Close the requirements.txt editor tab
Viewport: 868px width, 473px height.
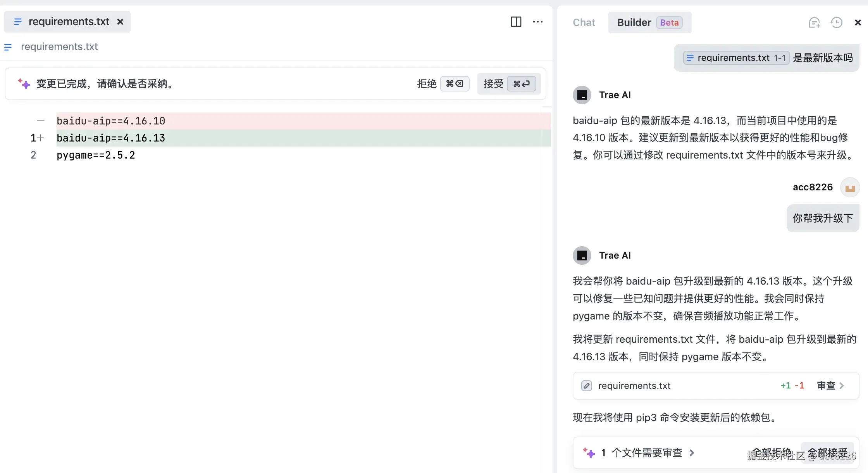click(121, 22)
